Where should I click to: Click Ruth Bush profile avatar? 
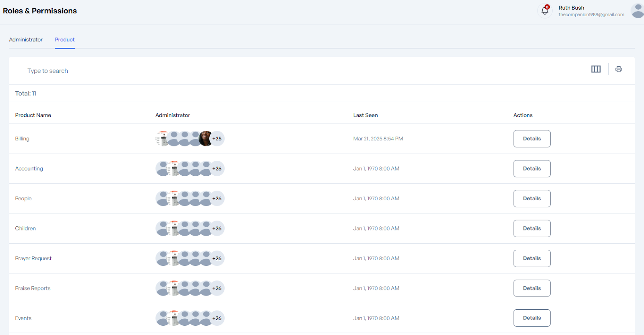(x=638, y=11)
